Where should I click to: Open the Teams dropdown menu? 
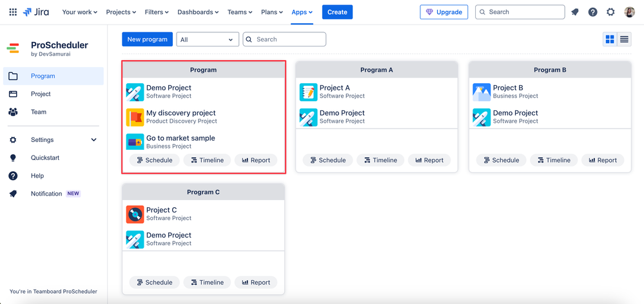click(240, 12)
